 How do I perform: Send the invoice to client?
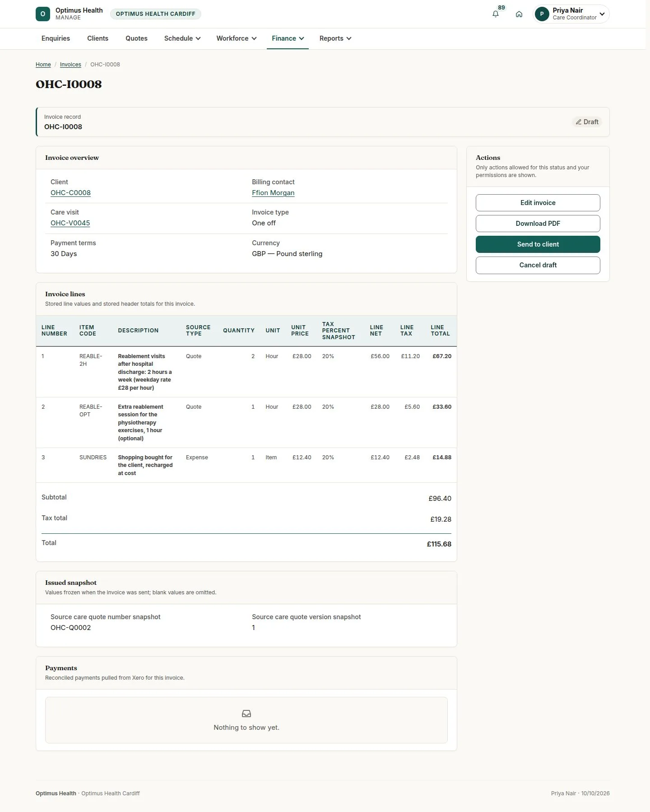[x=538, y=244]
